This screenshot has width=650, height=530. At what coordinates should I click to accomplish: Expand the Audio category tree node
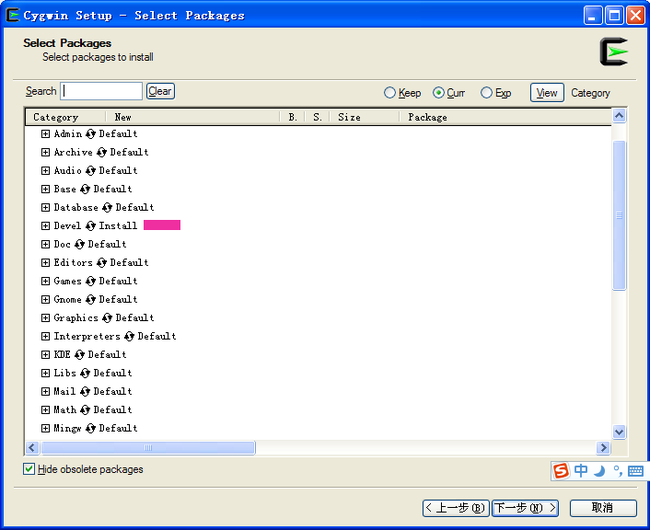coord(46,171)
